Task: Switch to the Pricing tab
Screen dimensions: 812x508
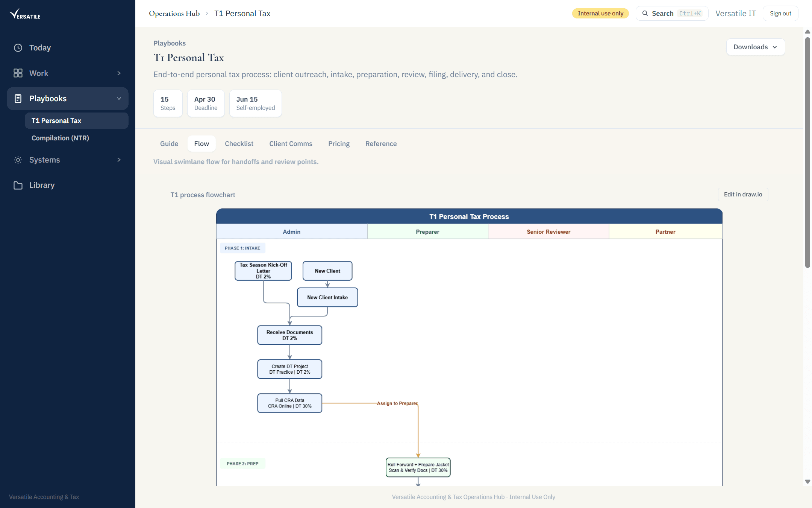Action: click(x=339, y=144)
